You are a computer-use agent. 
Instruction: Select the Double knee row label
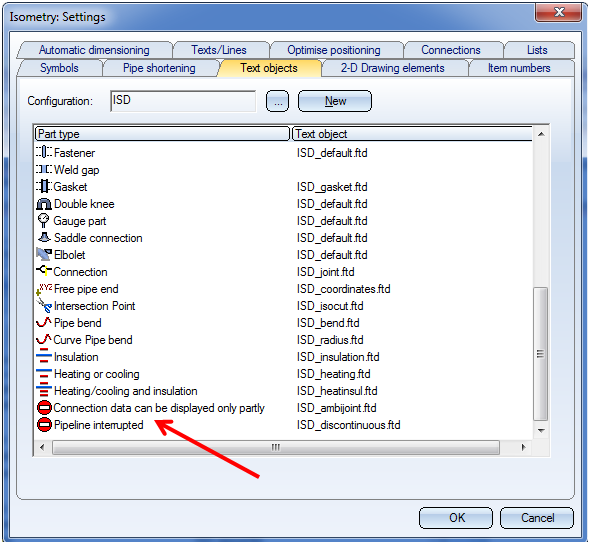(84, 204)
